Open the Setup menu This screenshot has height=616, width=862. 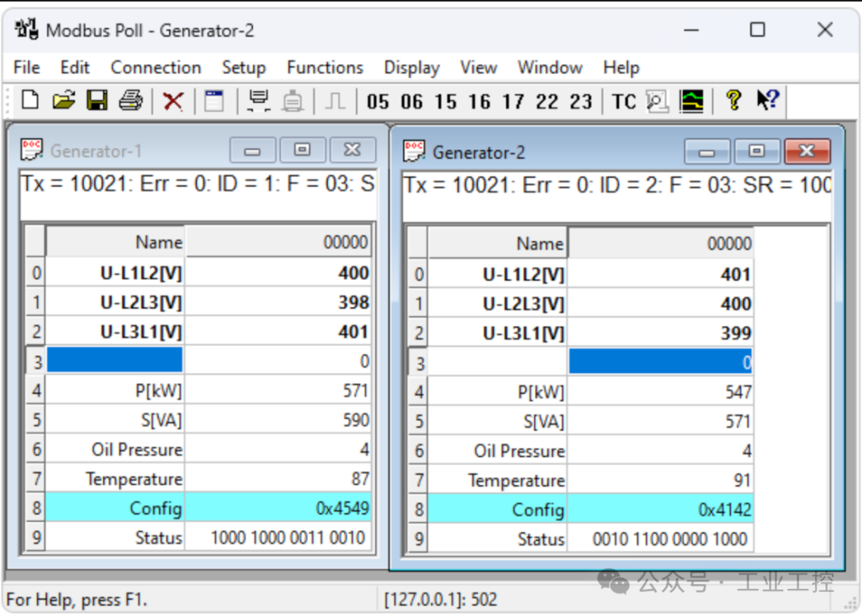[243, 67]
